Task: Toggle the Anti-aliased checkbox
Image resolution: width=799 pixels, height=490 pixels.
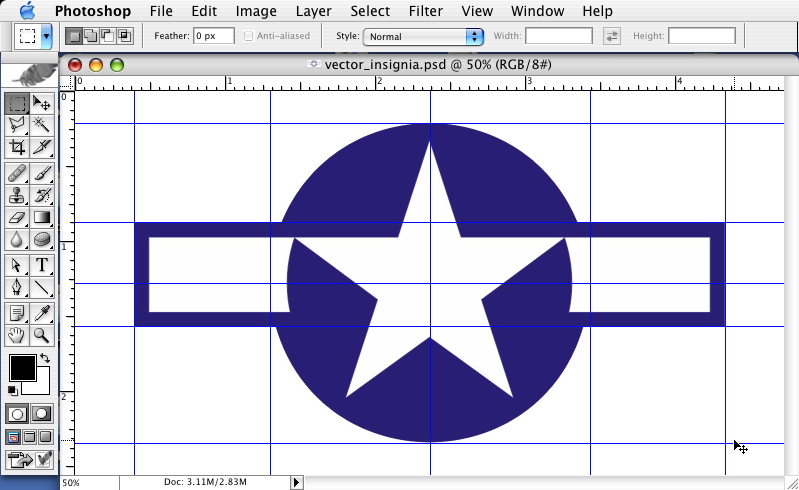Action: 248,36
